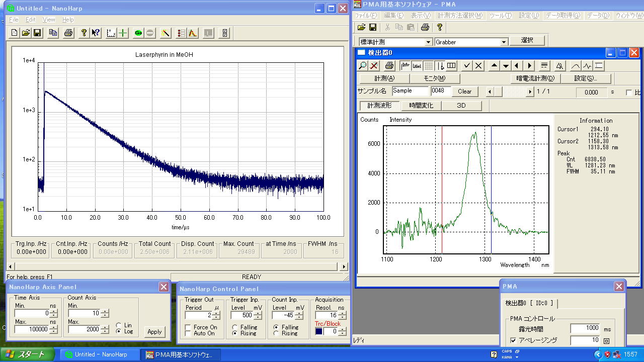Image resolution: width=644 pixels, height=362 pixels.
Task: Expand the 標準計測 measurement mode dropdown
Action: [x=429, y=42]
